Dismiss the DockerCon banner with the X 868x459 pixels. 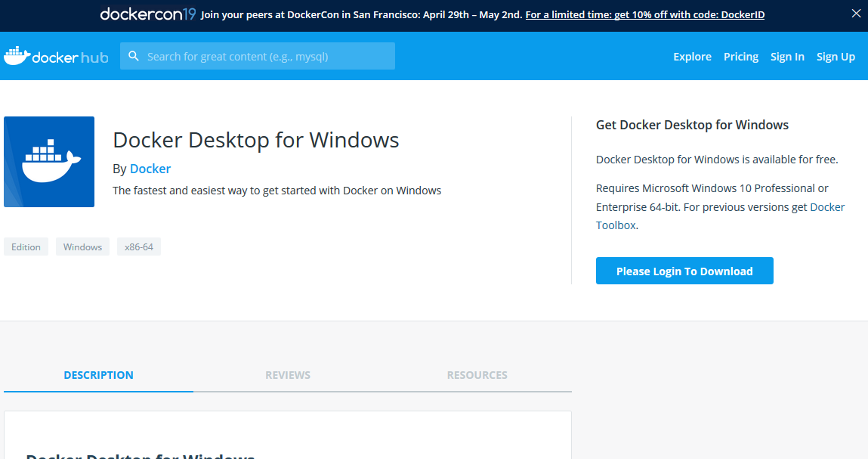856,14
